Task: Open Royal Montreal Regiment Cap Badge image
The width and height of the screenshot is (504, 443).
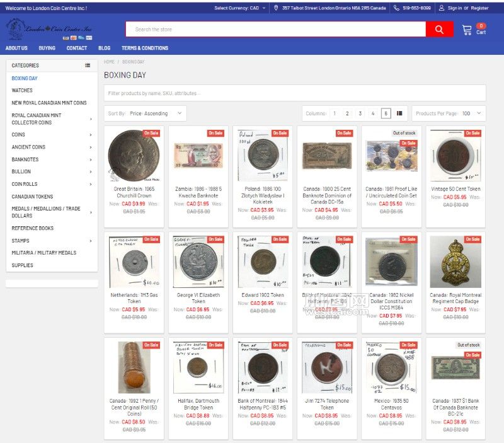Action: [x=455, y=262]
